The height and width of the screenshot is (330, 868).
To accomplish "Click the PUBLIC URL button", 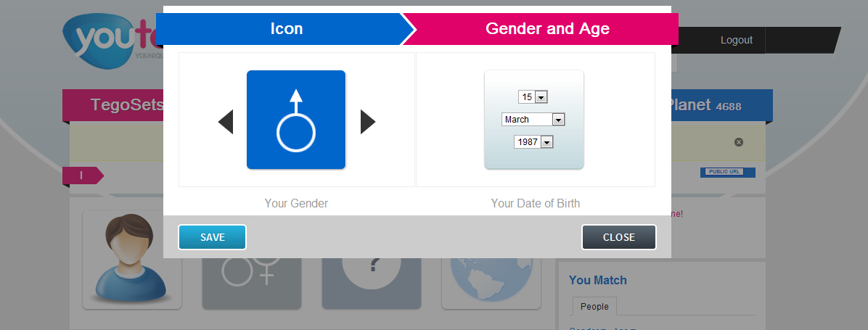I will (x=727, y=172).
